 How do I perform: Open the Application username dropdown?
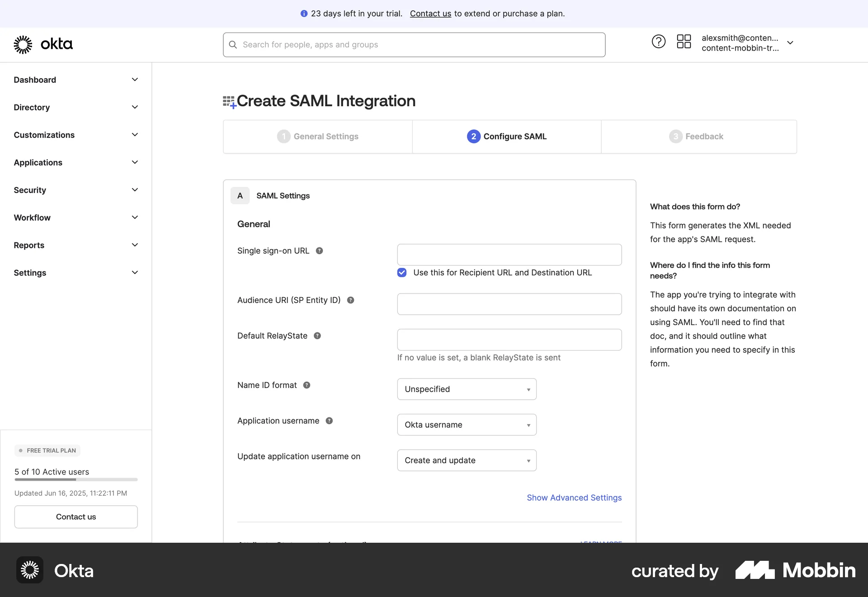(x=467, y=424)
